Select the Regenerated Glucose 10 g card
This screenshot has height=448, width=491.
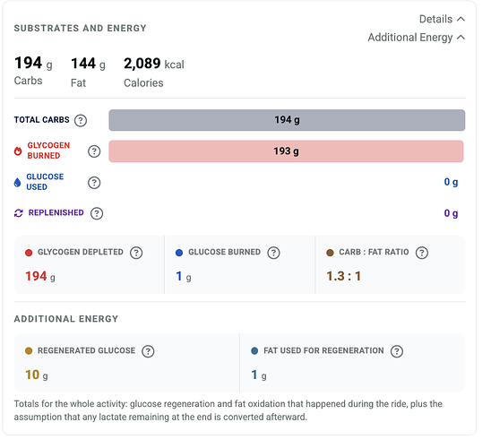click(x=127, y=363)
